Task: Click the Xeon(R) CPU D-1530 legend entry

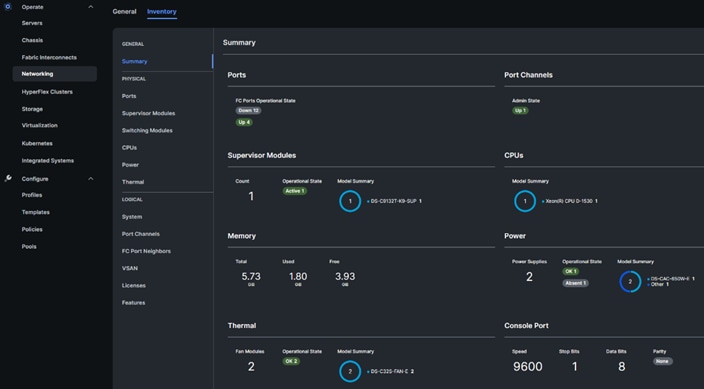Action: [570, 201]
